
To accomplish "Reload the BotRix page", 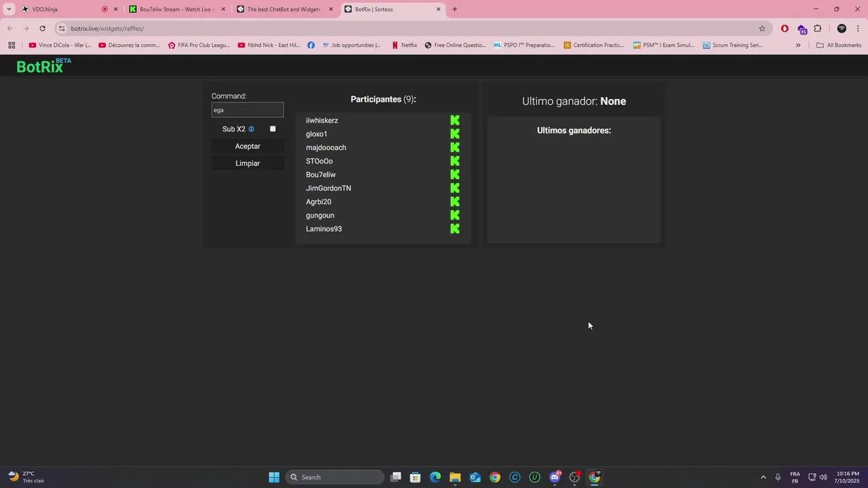I will point(42,28).
